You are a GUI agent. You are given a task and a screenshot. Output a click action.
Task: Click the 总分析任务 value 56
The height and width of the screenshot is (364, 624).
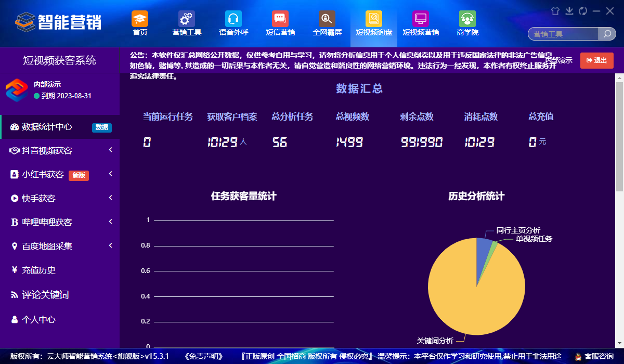click(x=280, y=142)
